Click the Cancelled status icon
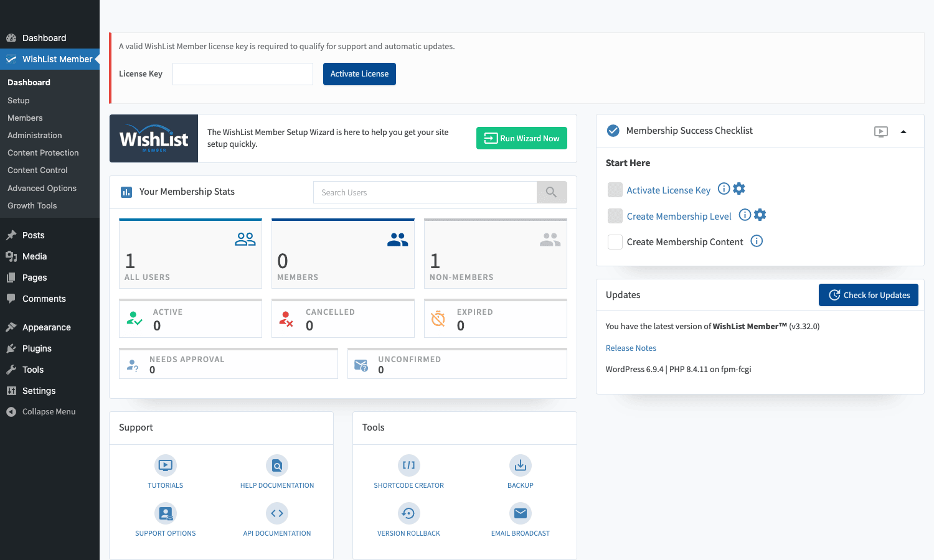This screenshot has height=560, width=934. pyautogui.click(x=286, y=319)
